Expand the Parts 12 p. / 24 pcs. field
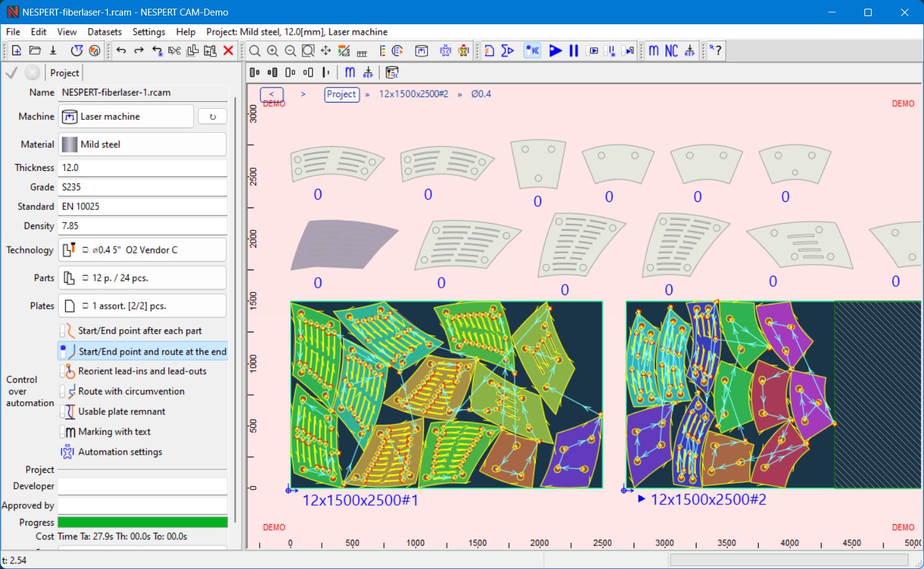This screenshot has width=924, height=569. [142, 278]
